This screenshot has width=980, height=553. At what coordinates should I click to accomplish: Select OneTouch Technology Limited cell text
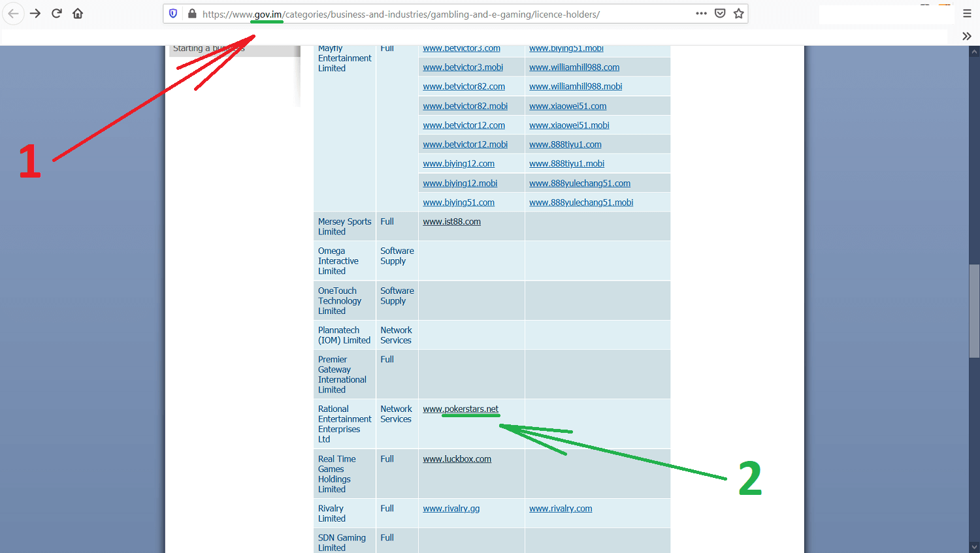340,301
